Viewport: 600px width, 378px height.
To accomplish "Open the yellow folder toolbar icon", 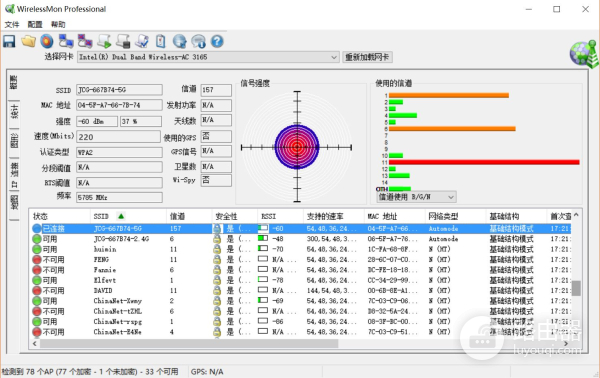I will tap(28, 41).
